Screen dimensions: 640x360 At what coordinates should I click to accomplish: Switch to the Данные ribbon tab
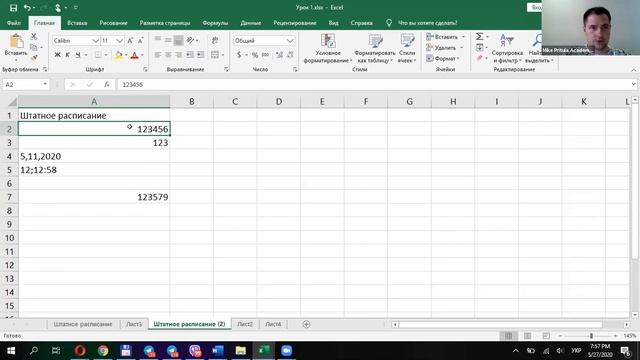(251, 23)
